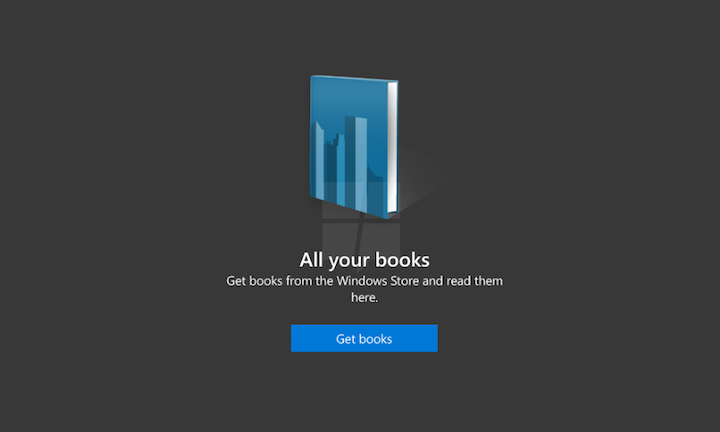Click the top edge of the blue book
Viewport: 720px width, 432px height.
350,79
